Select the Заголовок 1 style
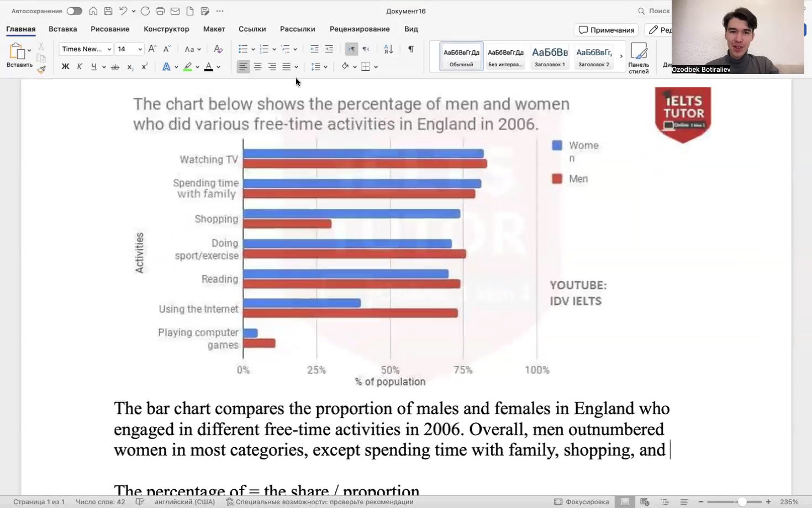 point(550,56)
